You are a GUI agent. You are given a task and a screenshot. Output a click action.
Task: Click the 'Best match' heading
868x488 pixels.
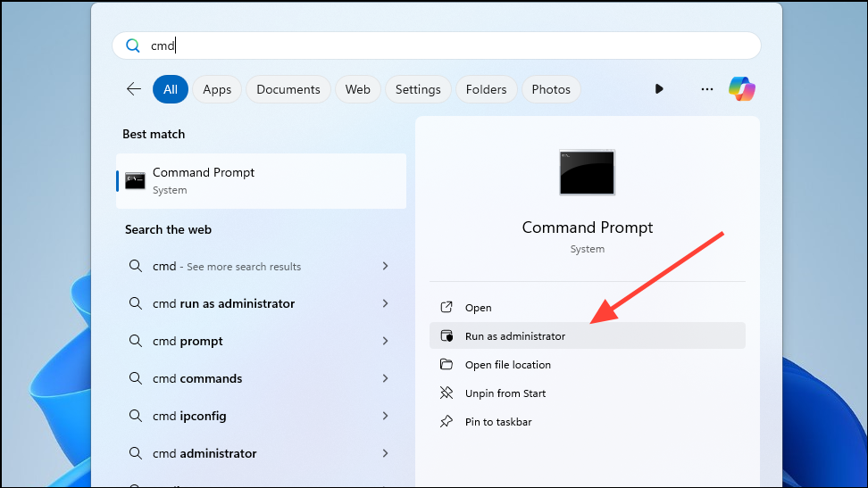pyautogui.click(x=154, y=134)
